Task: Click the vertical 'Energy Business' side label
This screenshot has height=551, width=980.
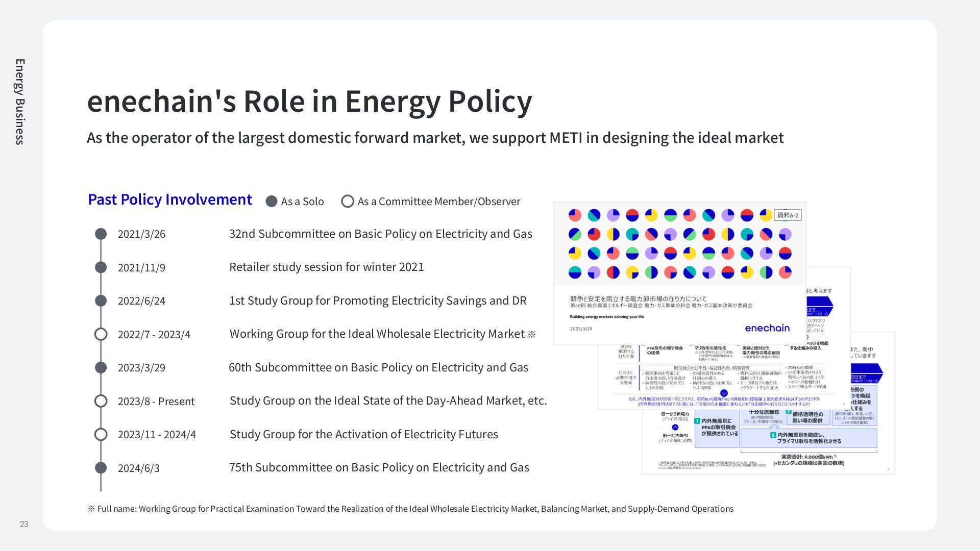Action: (x=20, y=102)
